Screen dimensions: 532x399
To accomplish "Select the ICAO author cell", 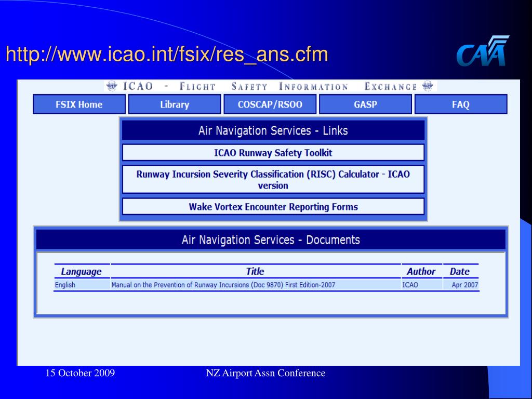I will click(422, 285).
